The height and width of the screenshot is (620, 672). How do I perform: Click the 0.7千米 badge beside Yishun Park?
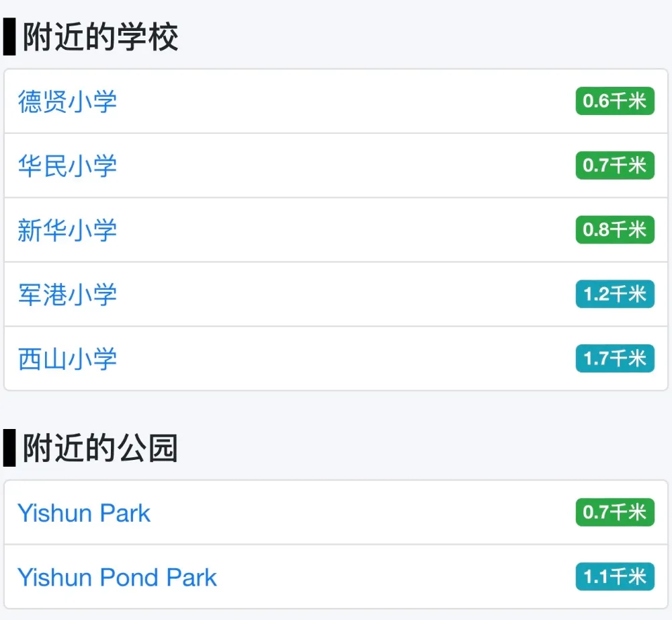click(x=615, y=512)
